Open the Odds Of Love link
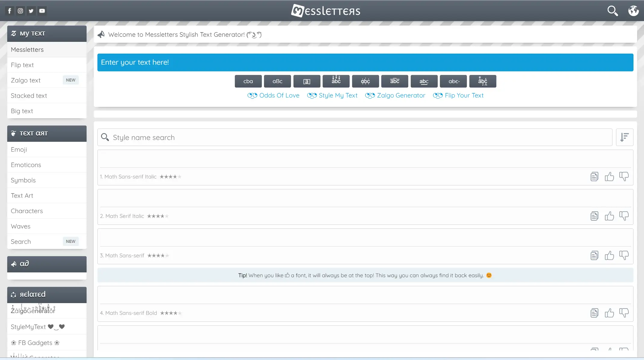This screenshot has height=360, width=644. click(273, 95)
